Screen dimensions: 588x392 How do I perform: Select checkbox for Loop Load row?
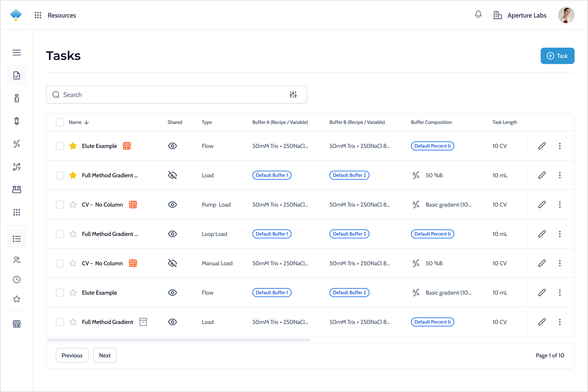[60, 234]
